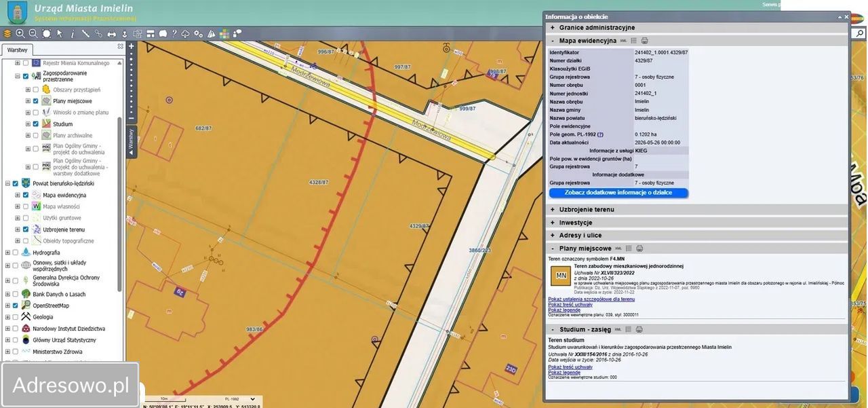This screenshot has width=868, height=408.
Task: Open Pokaż treść uchwały under Plany miejscowe
Action: 570,305
